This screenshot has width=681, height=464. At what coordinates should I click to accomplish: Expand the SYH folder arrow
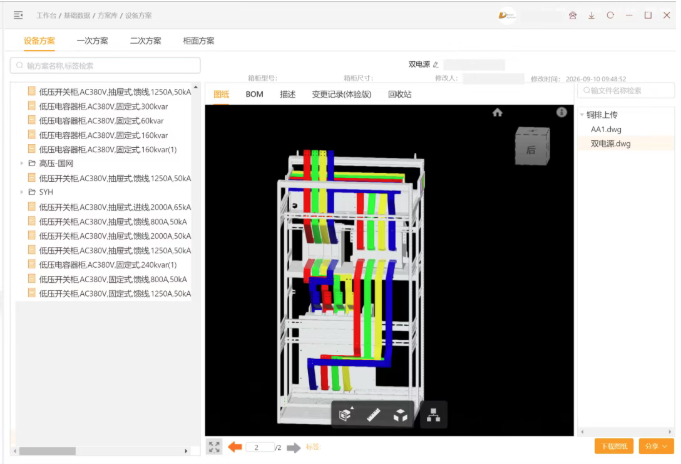(x=22, y=192)
